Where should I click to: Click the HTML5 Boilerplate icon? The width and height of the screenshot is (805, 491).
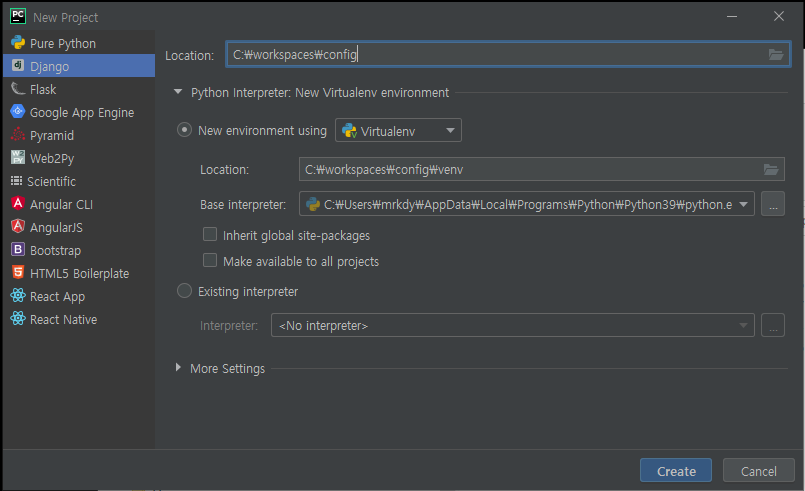[18, 273]
